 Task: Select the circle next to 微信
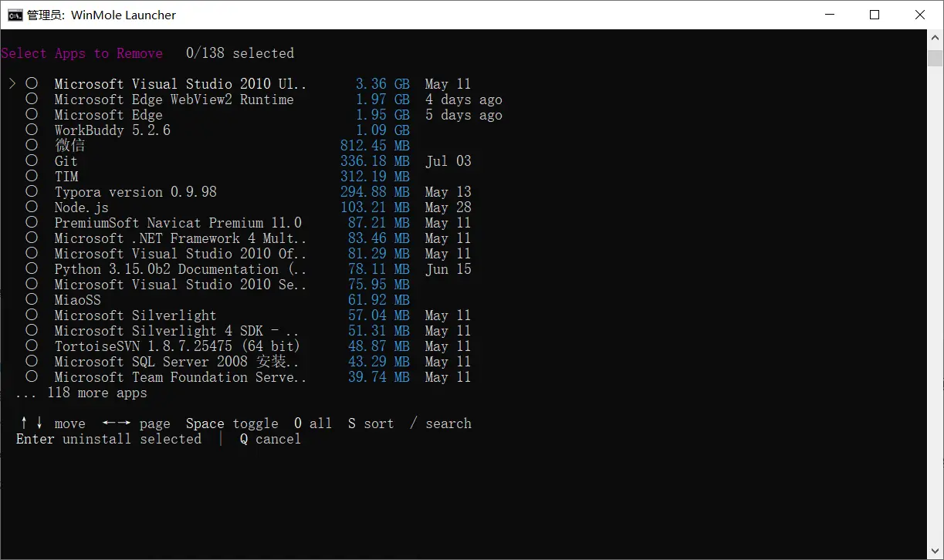32,145
